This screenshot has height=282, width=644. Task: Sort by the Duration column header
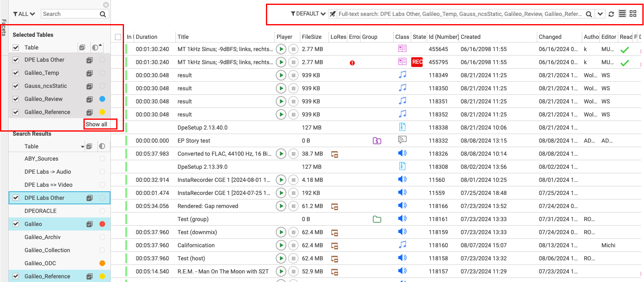point(146,37)
